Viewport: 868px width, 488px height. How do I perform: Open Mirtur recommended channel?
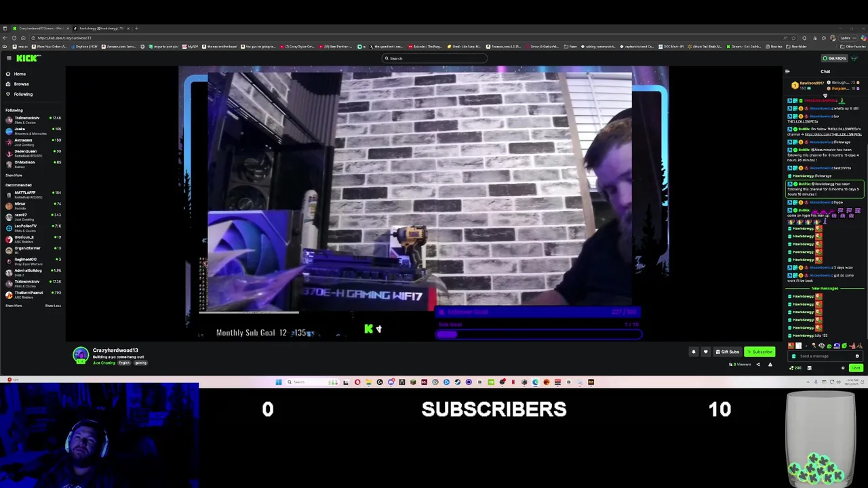pos(33,205)
